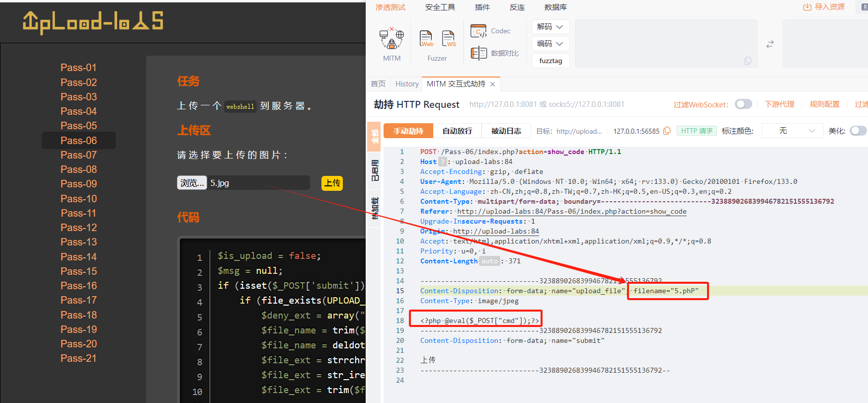The height and width of the screenshot is (403, 868).
Task: Select 被动日志 mode
Action: coord(506,131)
